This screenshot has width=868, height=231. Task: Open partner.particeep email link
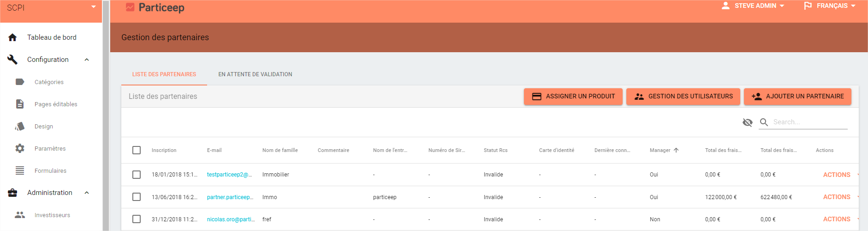click(x=230, y=197)
